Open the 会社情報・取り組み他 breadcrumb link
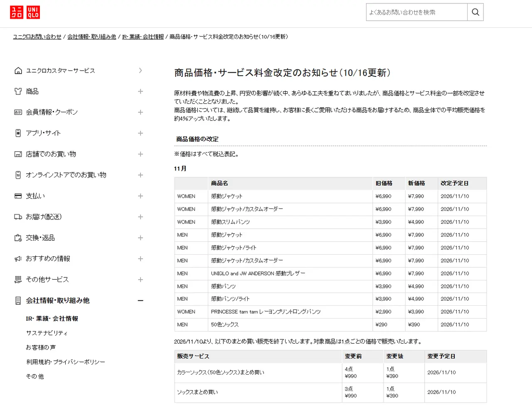Image resolution: width=532 pixels, height=410 pixels. coord(91,37)
